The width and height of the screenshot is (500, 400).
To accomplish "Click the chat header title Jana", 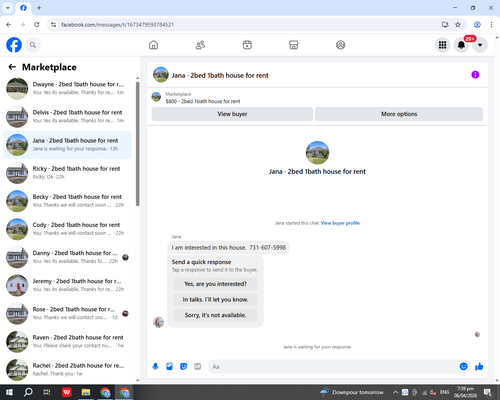I will click(x=220, y=75).
